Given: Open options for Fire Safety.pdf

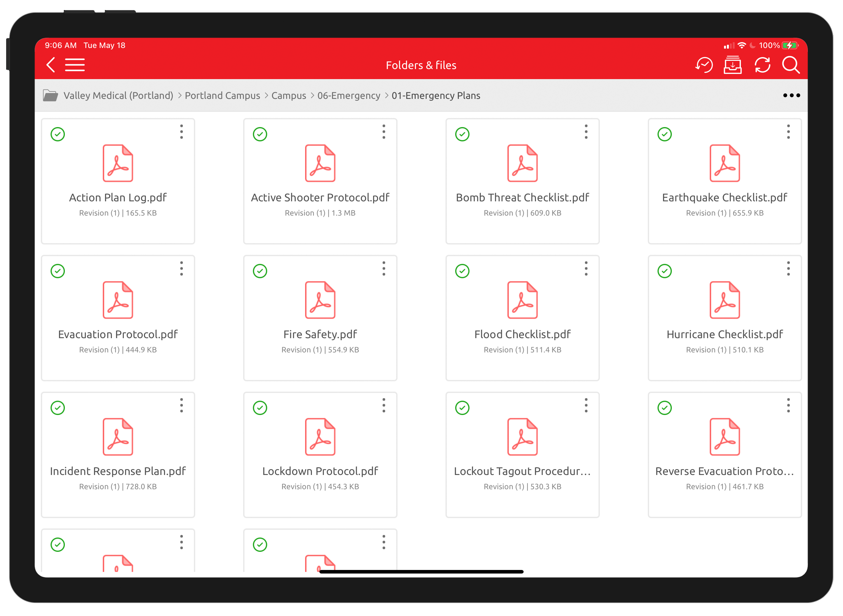Looking at the screenshot, I should coord(384,268).
